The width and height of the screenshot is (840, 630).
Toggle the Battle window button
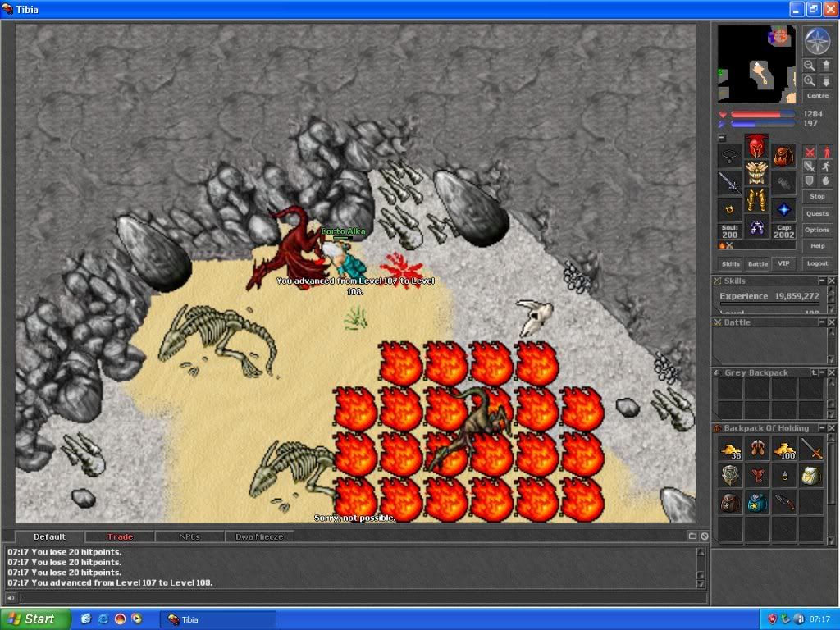point(757,263)
